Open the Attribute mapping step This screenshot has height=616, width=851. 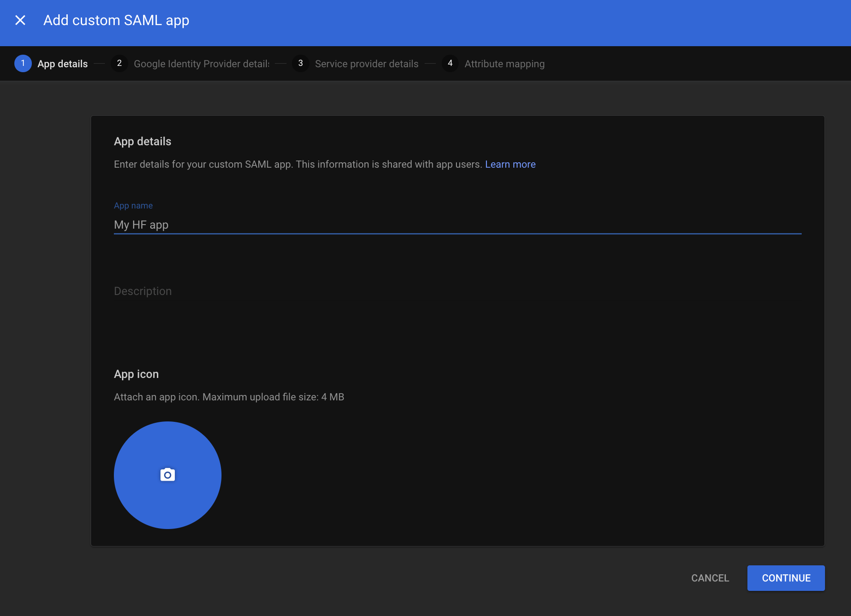504,64
